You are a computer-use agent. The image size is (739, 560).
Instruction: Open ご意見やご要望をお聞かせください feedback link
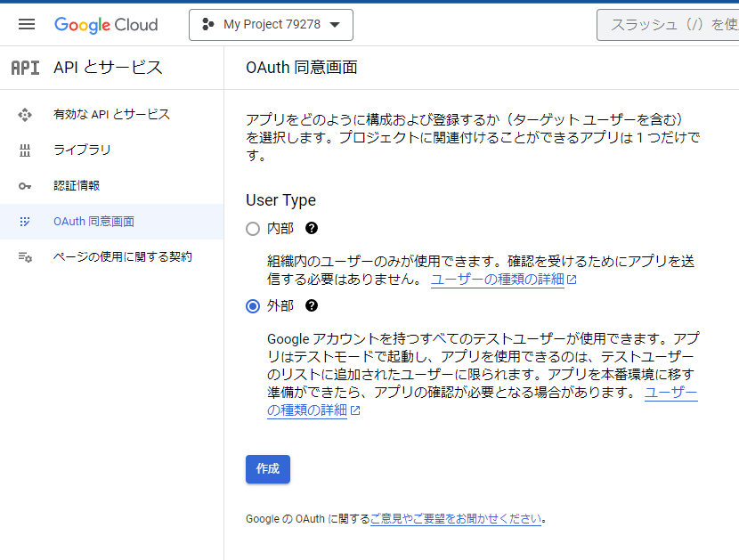coord(456,518)
